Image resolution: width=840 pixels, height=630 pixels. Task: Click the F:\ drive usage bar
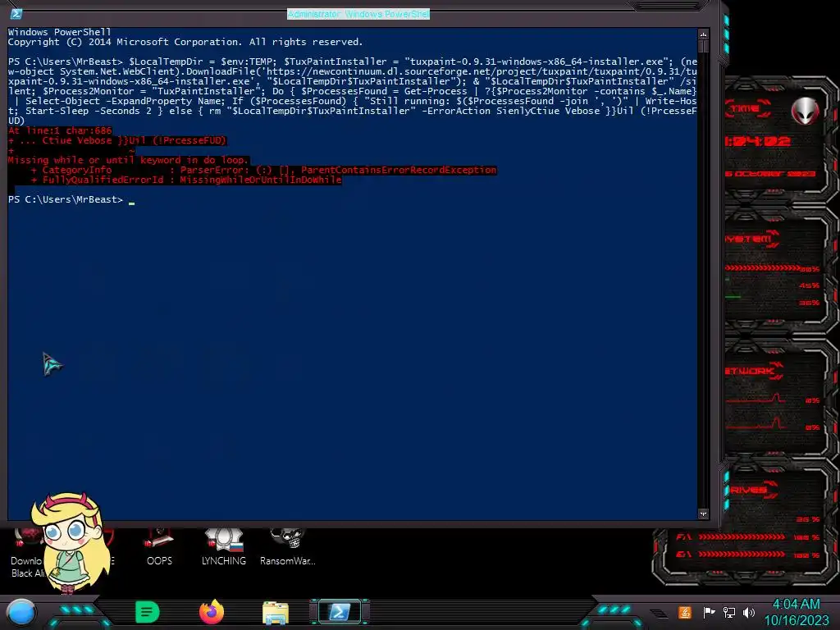click(x=742, y=536)
